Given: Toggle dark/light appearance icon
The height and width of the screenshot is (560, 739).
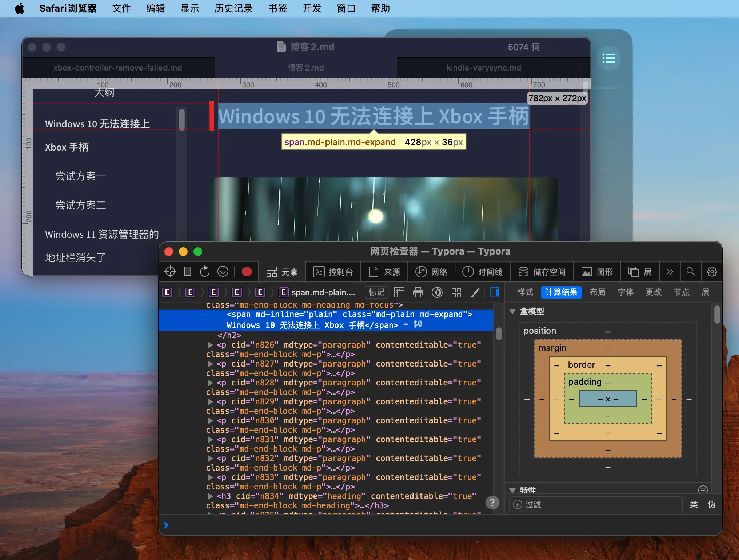Looking at the screenshot, I should tap(437, 292).
